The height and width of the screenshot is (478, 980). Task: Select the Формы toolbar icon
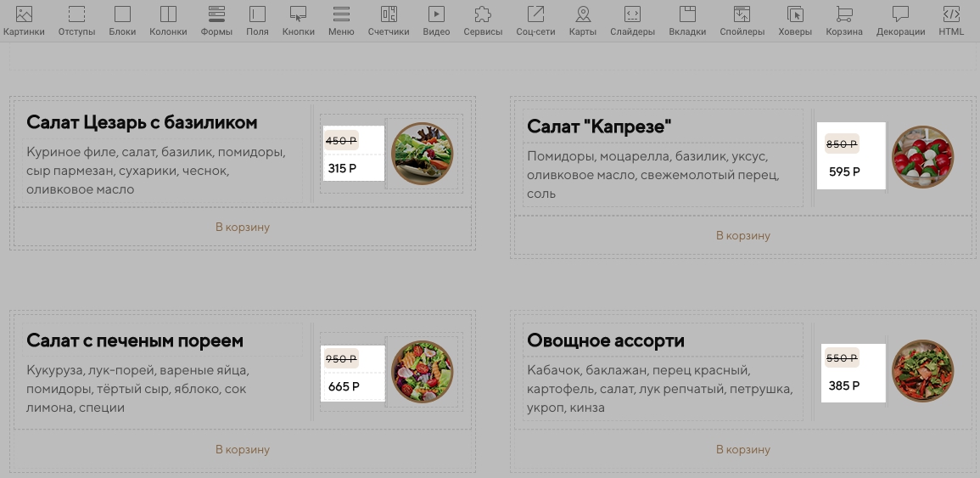coord(216,20)
